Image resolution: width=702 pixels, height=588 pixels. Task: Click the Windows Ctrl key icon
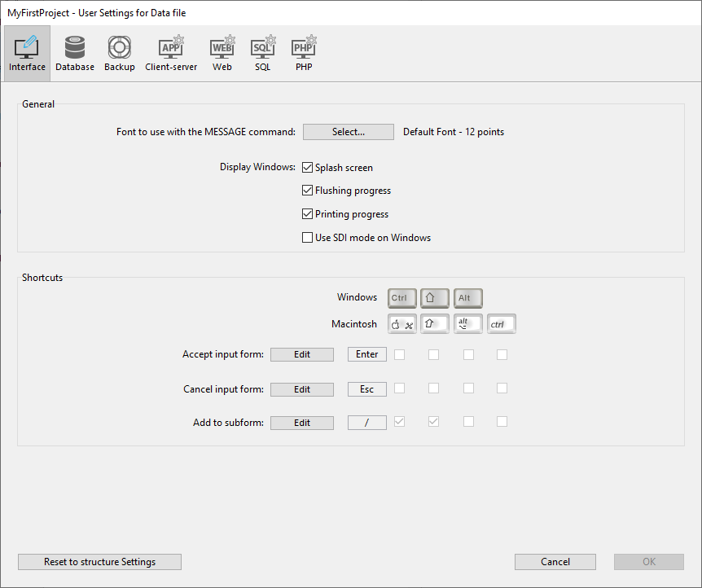coord(402,298)
